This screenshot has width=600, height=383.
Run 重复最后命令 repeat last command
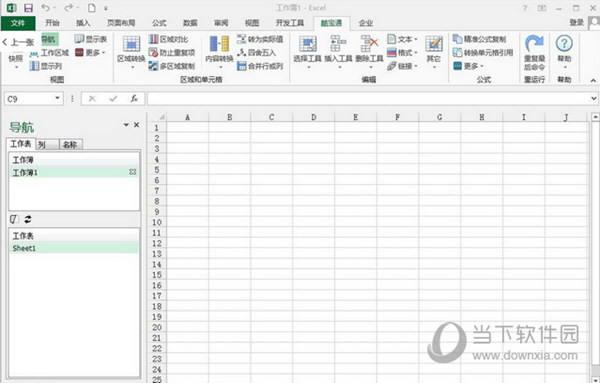pyautogui.click(x=534, y=53)
